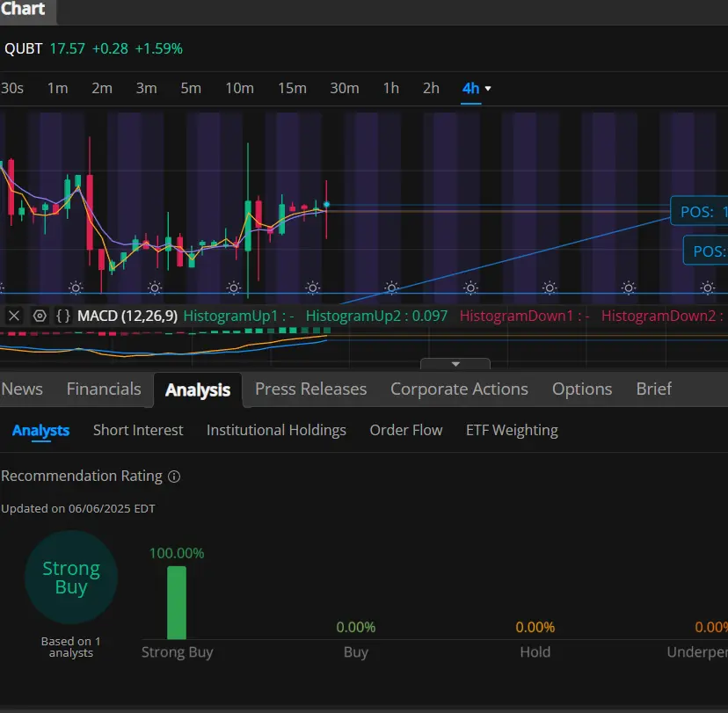The image size is (728, 713).
Task: Click Recommendation Rating info icon
Action: pyautogui.click(x=174, y=477)
